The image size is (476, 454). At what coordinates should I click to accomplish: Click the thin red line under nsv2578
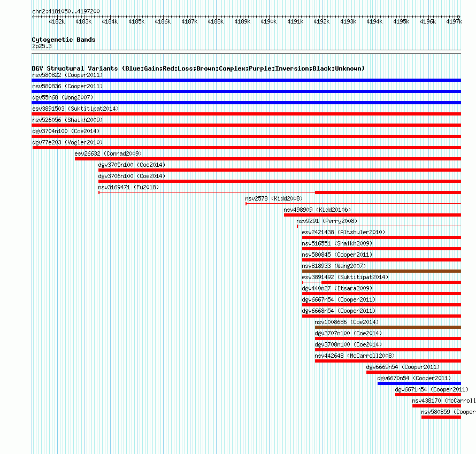point(354,203)
